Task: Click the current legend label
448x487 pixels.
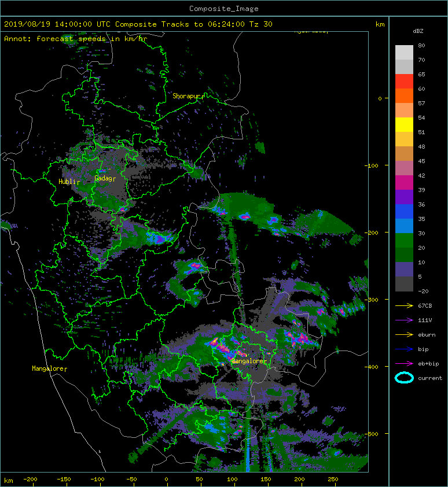Action: point(430,378)
